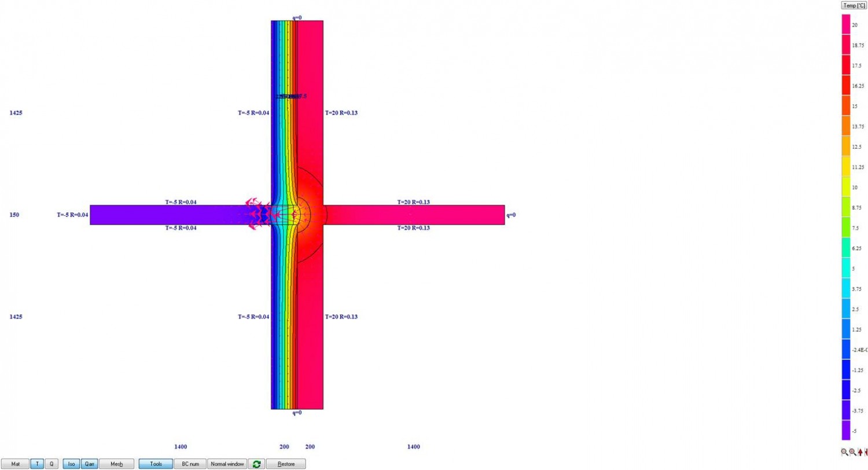Screen dimensions: 868x470
Task: Toggle the T temperature view button
Action: 37,464
